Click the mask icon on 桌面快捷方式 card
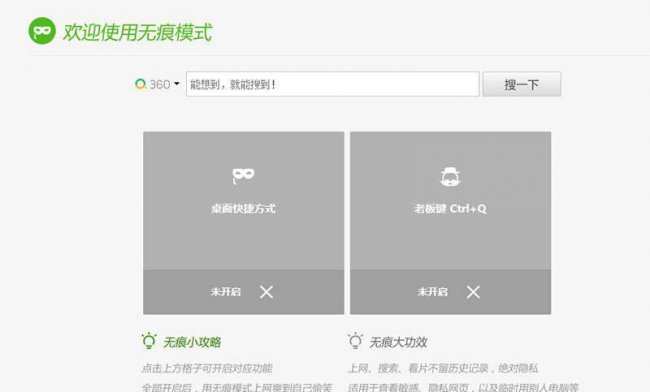 pyautogui.click(x=243, y=175)
